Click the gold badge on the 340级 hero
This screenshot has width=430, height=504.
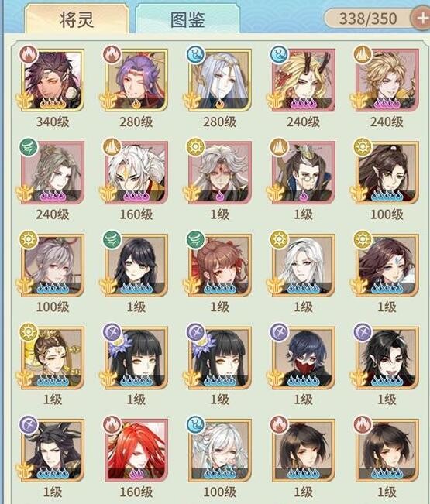pyautogui.click(x=25, y=101)
